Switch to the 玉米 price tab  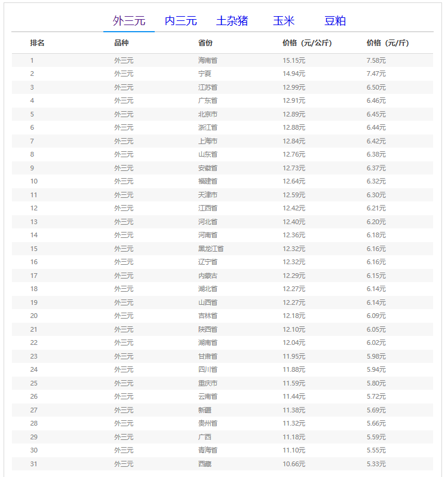[x=284, y=21]
